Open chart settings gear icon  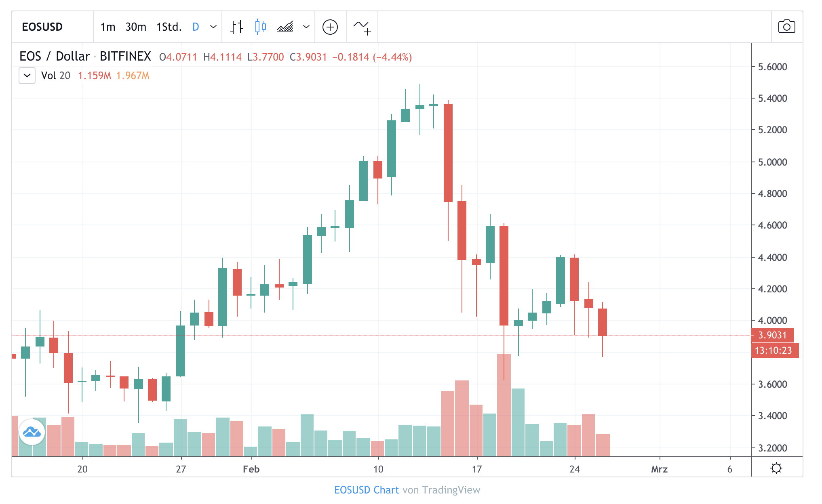(776, 468)
